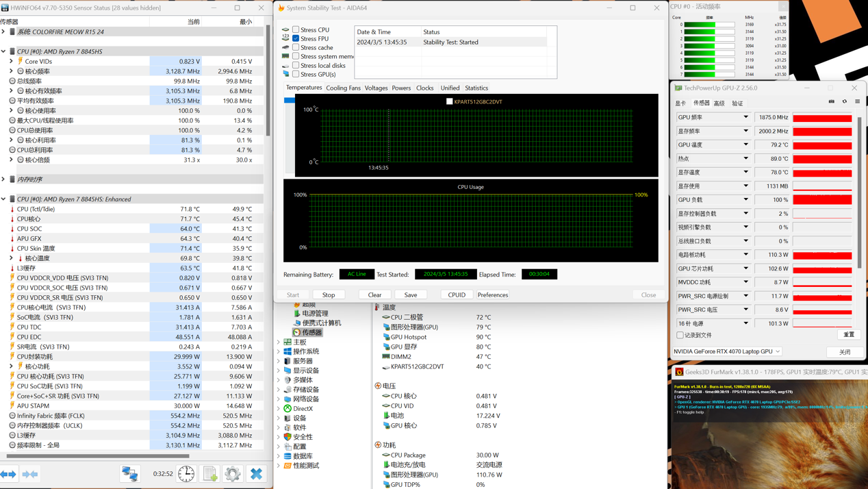The height and width of the screenshot is (489, 868).
Task: Click 数据库 database icon in AIDA64 tree
Action: 288,456
